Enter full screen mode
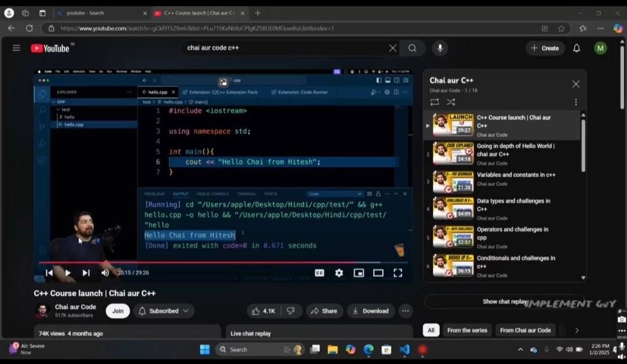This screenshot has width=627, height=364. click(x=398, y=273)
